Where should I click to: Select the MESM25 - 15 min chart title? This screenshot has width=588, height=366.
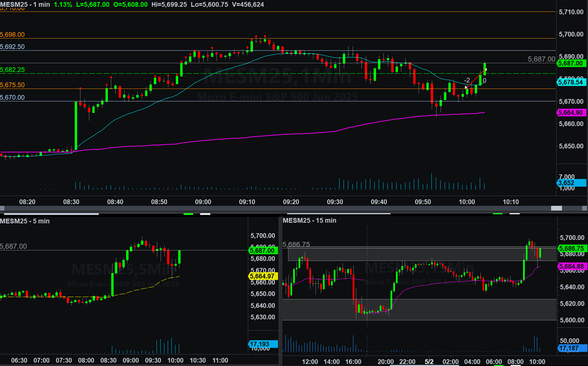click(x=309, y=221)
